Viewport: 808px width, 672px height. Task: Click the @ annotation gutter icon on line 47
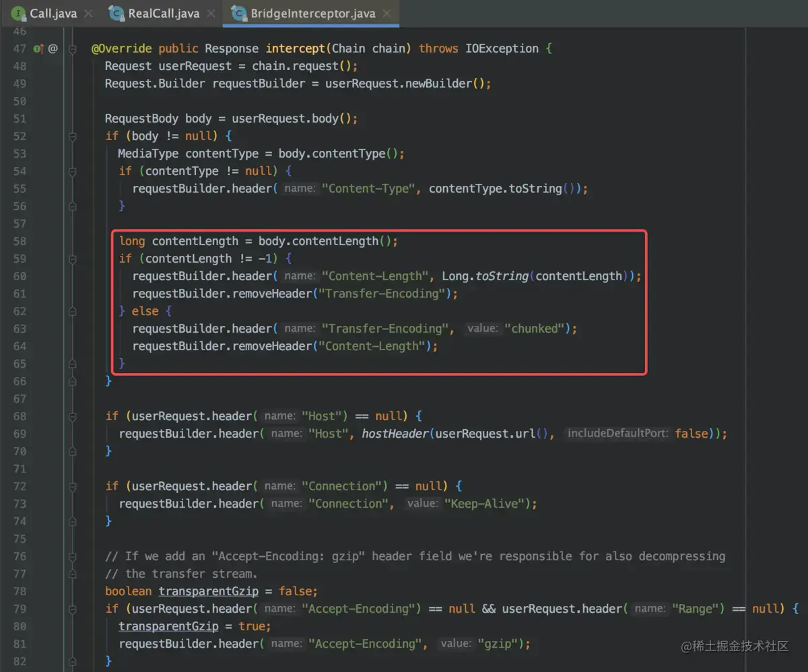tap(53, 48)
